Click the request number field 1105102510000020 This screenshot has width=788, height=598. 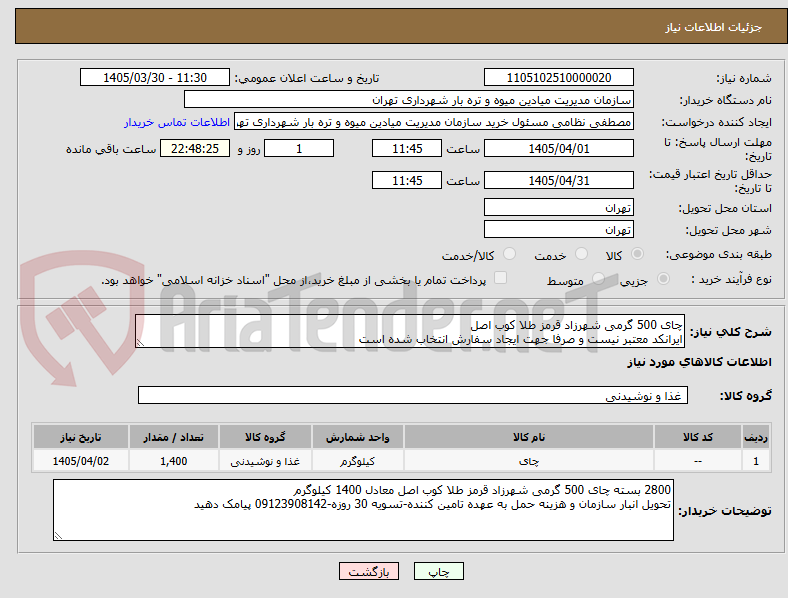click(558, 77)
